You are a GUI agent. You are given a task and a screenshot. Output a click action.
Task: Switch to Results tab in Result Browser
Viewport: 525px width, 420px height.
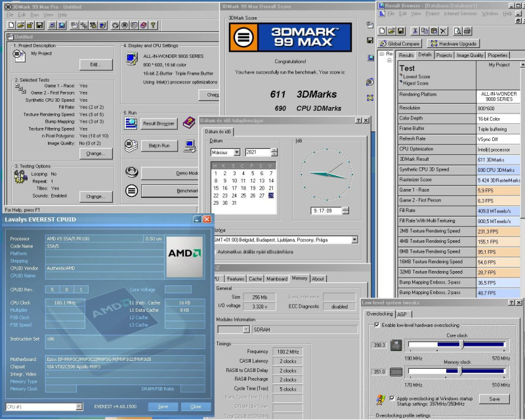pyautogui.click(x=406, y=55)
